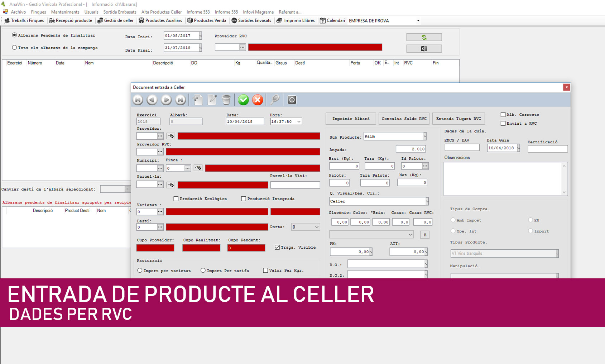Uncheck the Traça. Visible checkbox
The image size is (605, 364).
(277, 247)
